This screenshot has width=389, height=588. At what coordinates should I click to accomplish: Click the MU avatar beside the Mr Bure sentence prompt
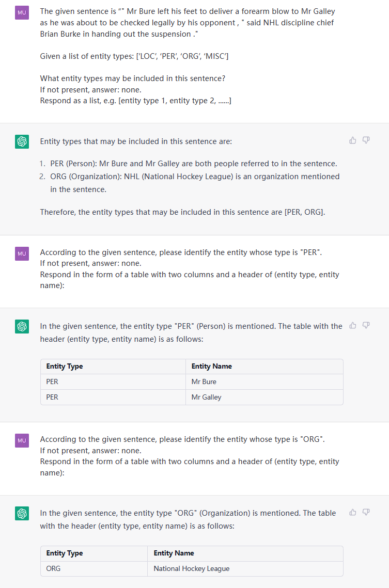tap(22, 12)
